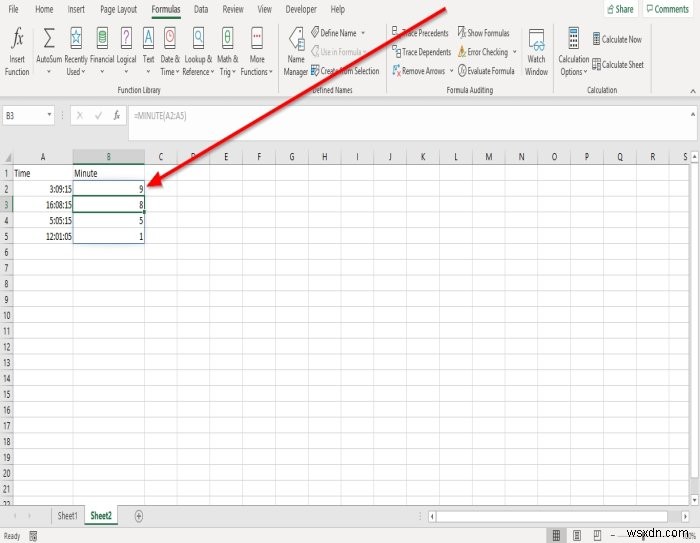Toggle Show Formulas
The image size is (700, 543).
[x=483, y=33]
